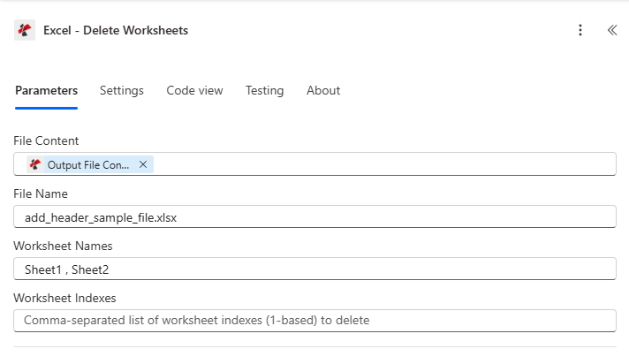Open the Code view tab
The image size is (629, 364).
tap(194, 91)
